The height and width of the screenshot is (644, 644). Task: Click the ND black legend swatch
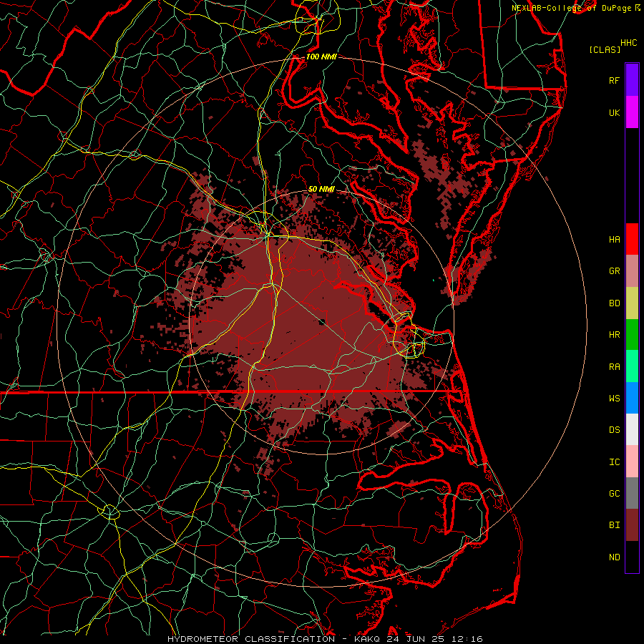(x=632, y=557)
